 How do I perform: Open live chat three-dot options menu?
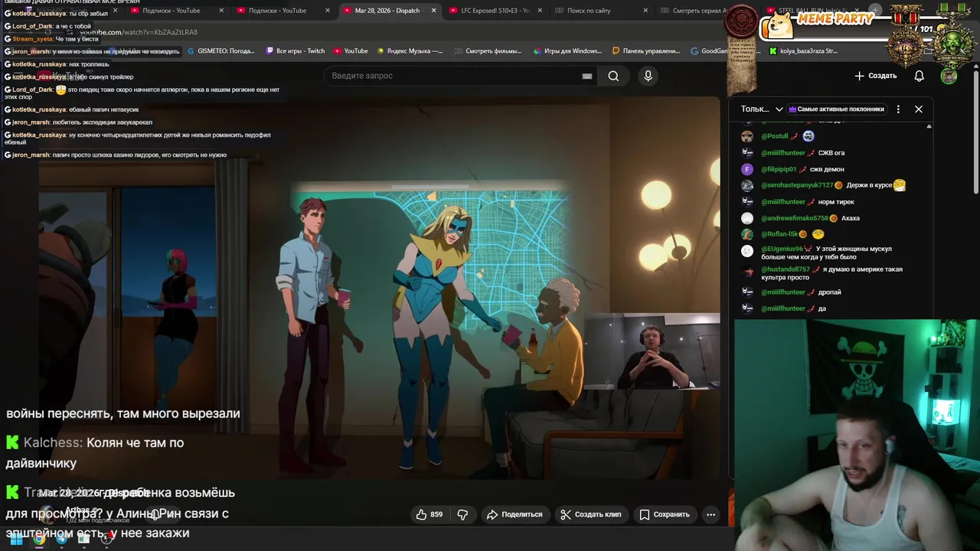(898, 109)
